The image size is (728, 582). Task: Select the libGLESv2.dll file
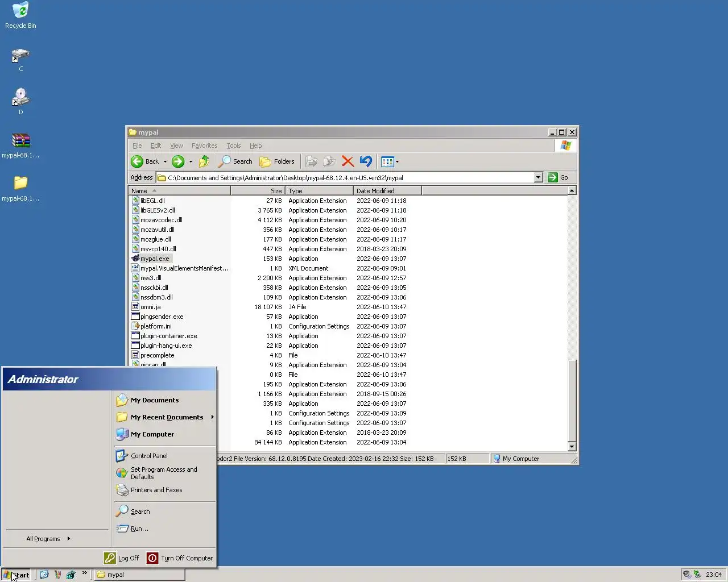point(158,210)
